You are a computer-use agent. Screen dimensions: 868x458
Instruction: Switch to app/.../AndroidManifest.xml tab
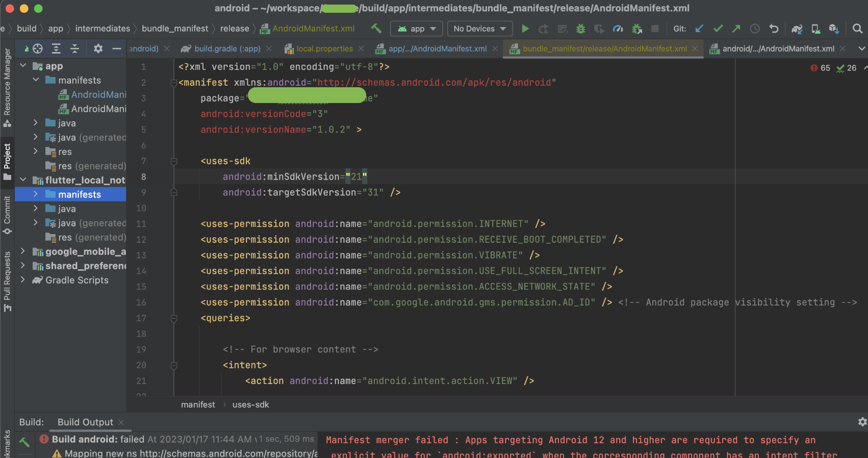click(x=438, y=48)
